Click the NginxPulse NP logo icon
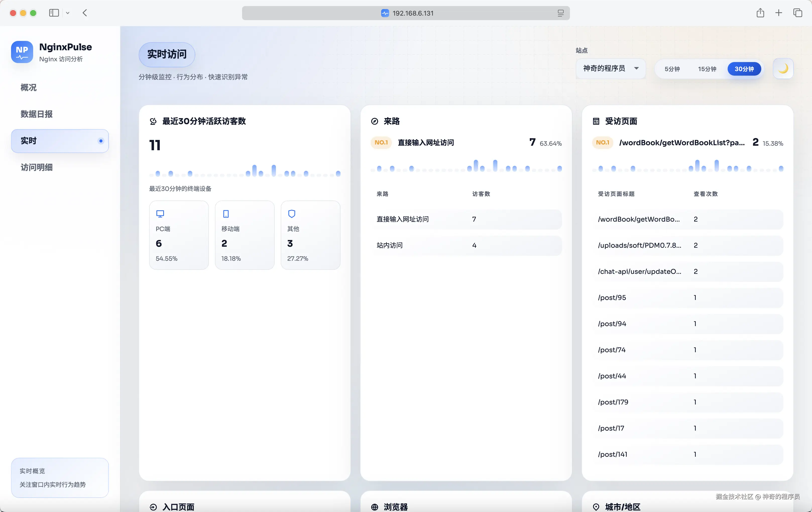 (22, 52)
